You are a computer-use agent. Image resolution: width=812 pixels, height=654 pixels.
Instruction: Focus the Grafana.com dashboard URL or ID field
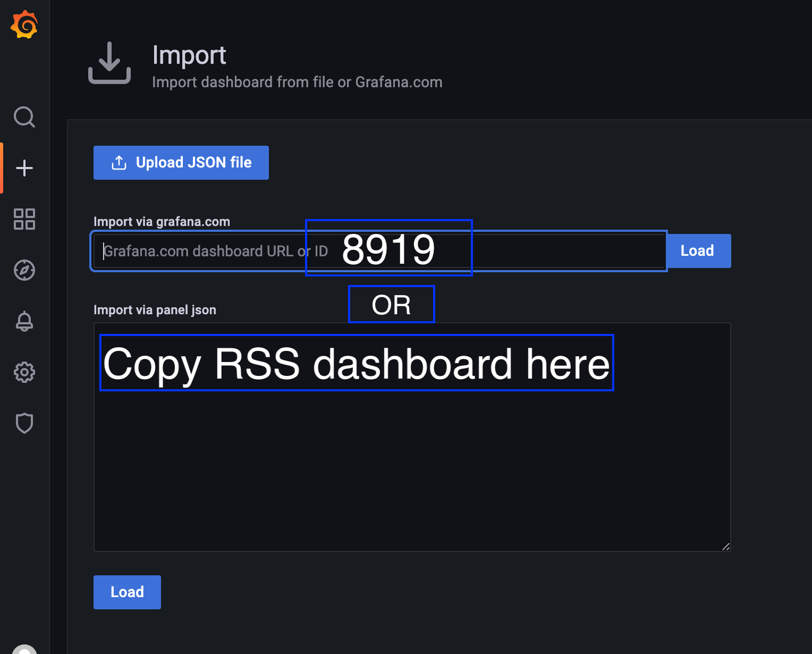pyautogui.click(x=379, y=251)
